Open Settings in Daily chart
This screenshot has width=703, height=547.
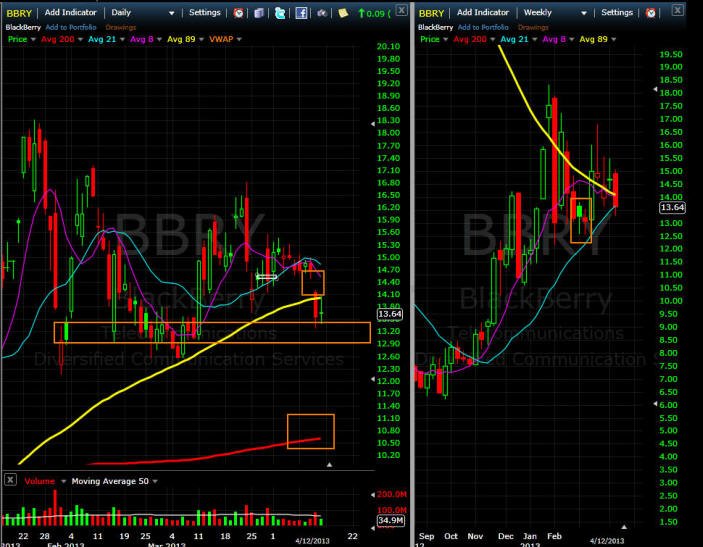click(x=204, y=13)
